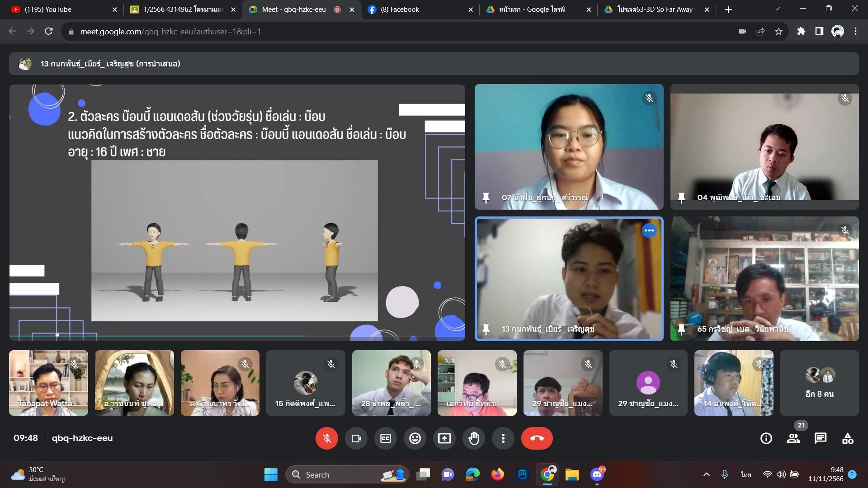This screenshot has width=868, height=488.
Task: Share this page icon
Action: coord(760,31)
